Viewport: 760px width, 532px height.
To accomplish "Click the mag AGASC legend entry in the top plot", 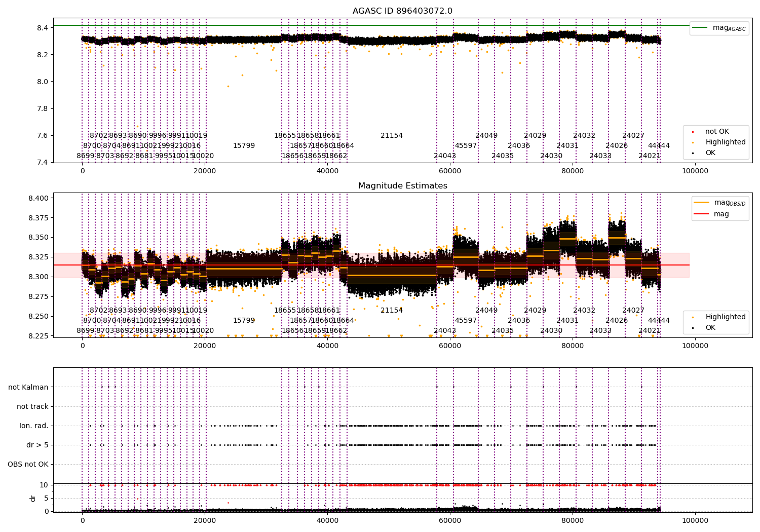I will [x=719, y=28].
